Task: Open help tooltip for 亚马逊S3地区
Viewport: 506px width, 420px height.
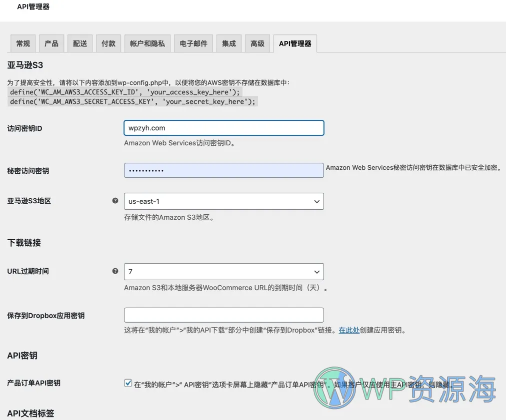Action: click(115, 200)
